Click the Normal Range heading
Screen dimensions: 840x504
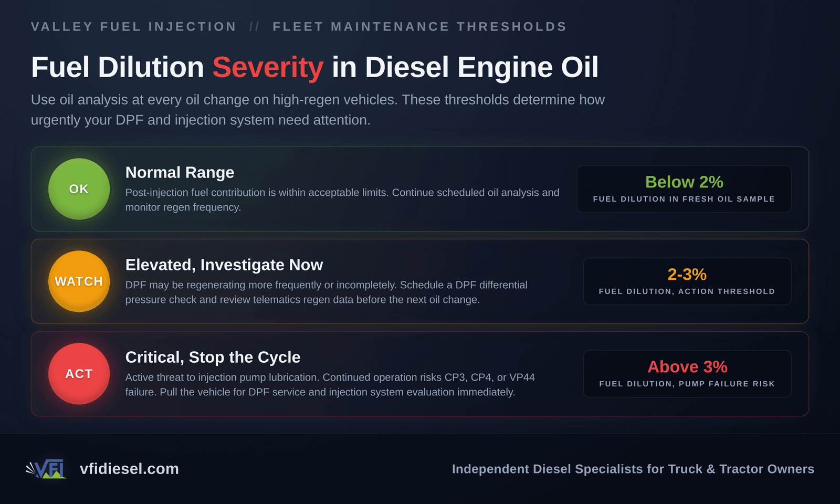click(180, 172)
